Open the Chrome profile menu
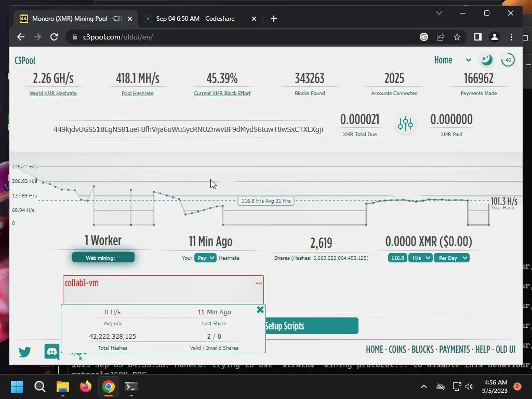Viewport: 532px width, 399px height. point(495,37)
